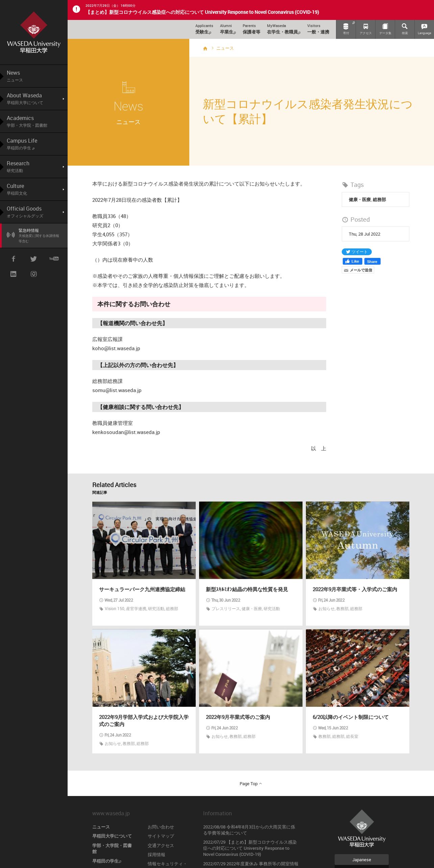Open Waseda's Twitter page icon
The image size is (434, 868).
(33, 259)
